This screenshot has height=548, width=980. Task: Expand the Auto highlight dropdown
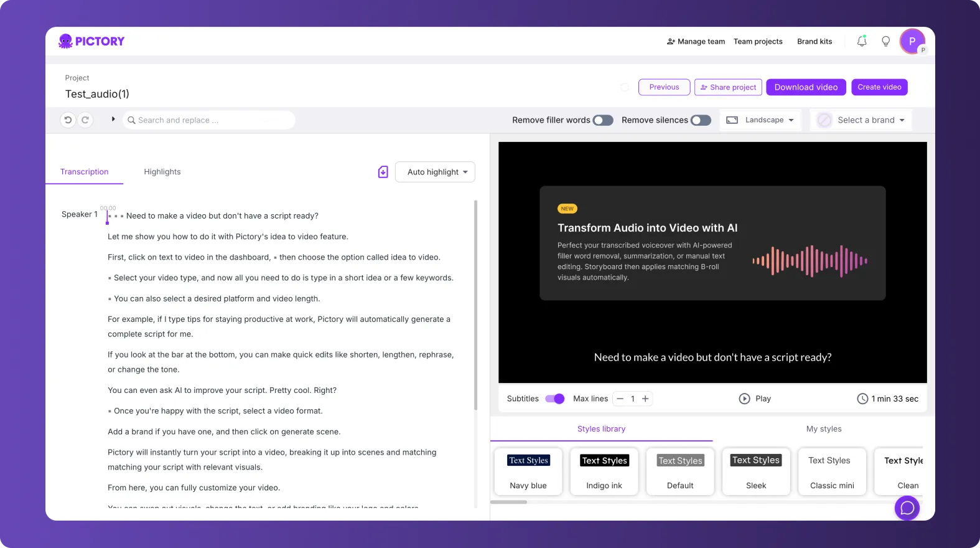pyautogui.click(x=435, y=172)
